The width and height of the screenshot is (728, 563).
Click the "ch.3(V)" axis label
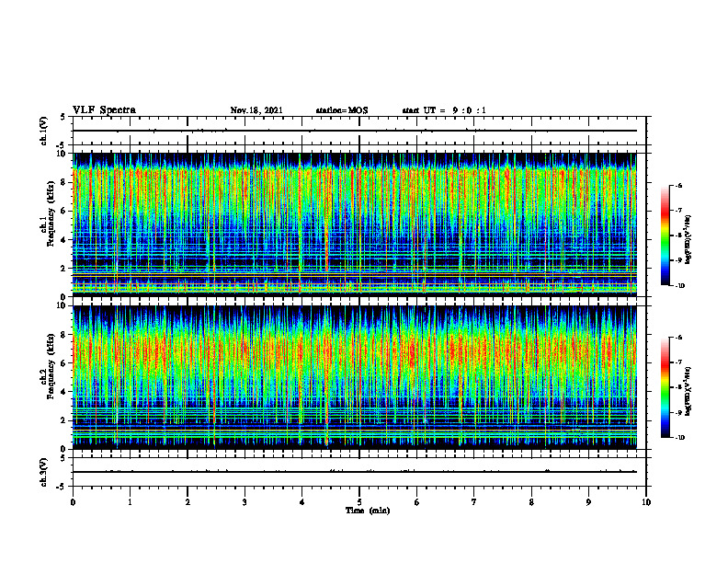click(x=43, y=472)
